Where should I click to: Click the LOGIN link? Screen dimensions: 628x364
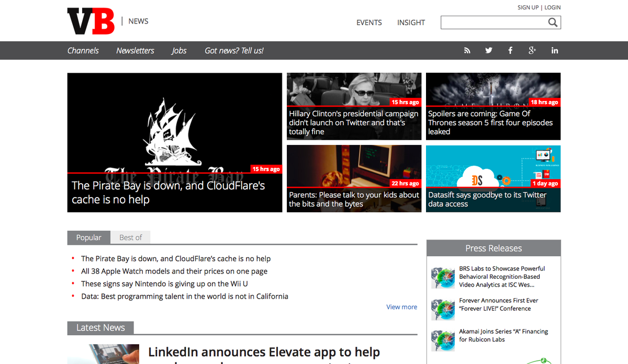552,7
